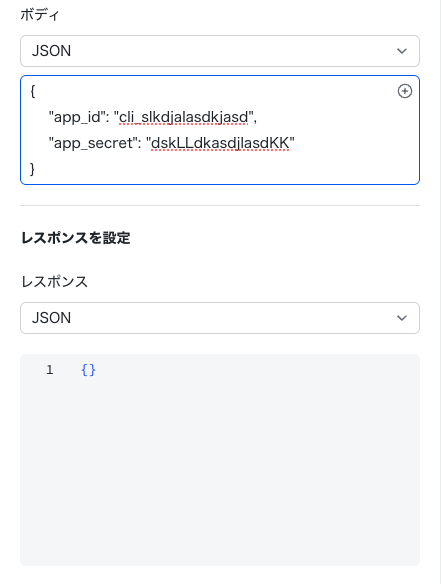Open the body format JSON dropdown
Image resolution: width=441 pixels, height=584 pixels.
(220, 51)
